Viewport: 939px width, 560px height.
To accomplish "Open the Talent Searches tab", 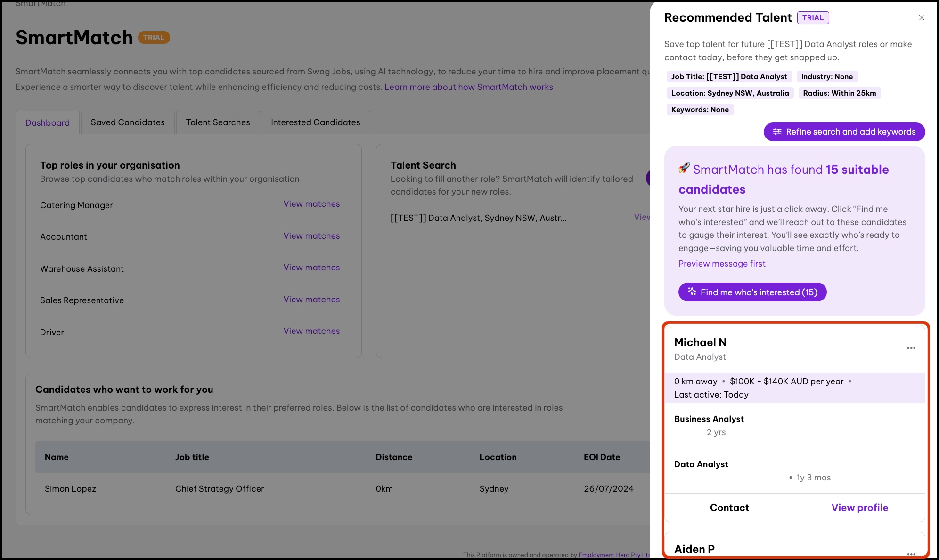I will click(x=218, y=122).
